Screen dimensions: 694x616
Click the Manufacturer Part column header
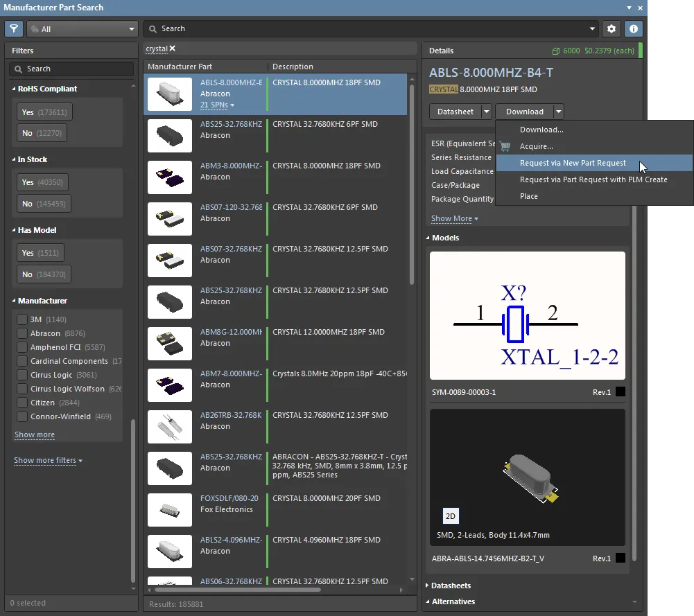point(206,67)
